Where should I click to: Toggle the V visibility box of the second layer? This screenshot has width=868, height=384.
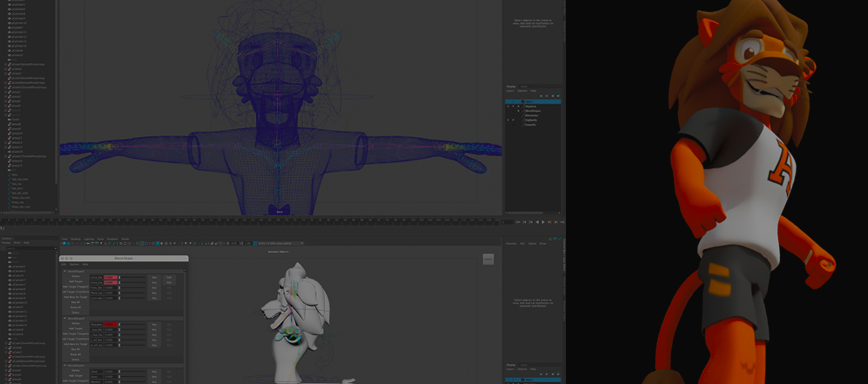pos(508,106)
